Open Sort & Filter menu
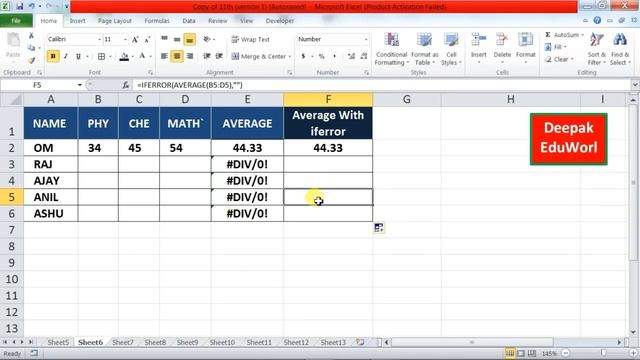The image size is (640, 360). click(x=596, y=49)
